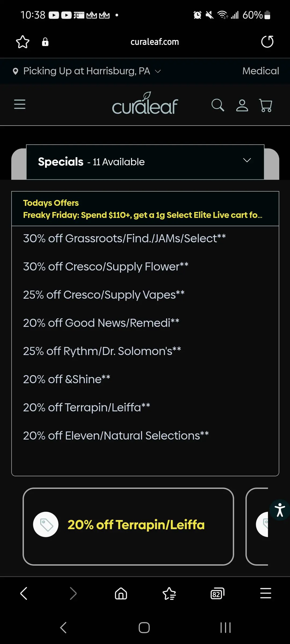Tap the Curaleaf logo
This screenshot has width=290, height=644.
click(145, 104)
